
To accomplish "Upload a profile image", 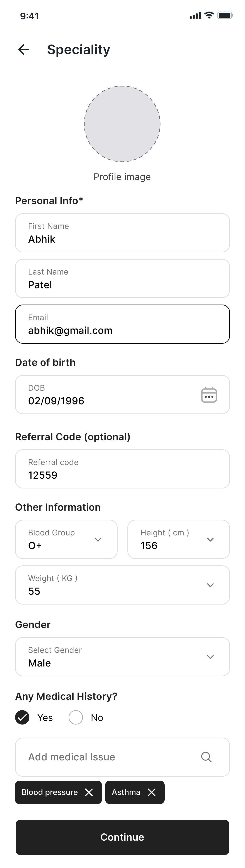I will 122,124.
